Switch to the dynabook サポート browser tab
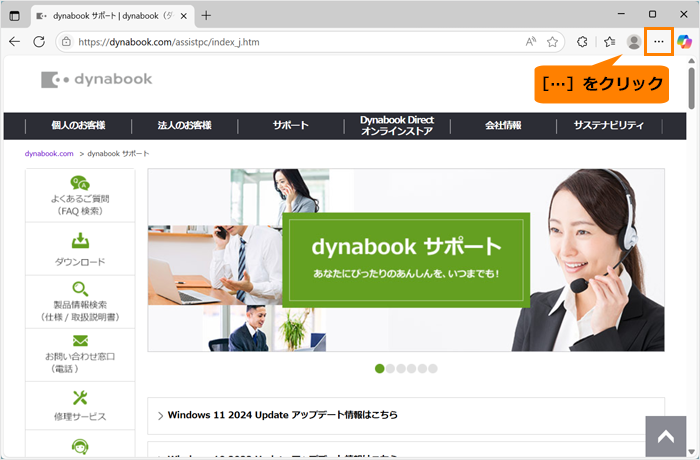 click(x=112, y=16)
